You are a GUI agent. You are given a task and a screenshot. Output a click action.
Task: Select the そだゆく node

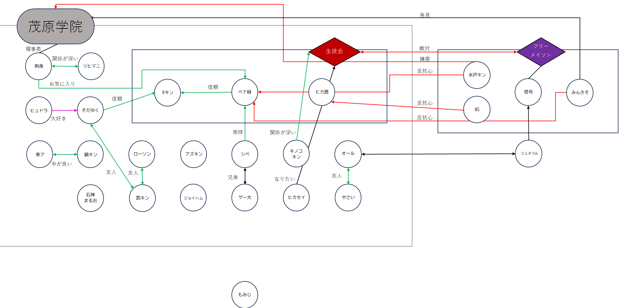click(x=90, y=110)
